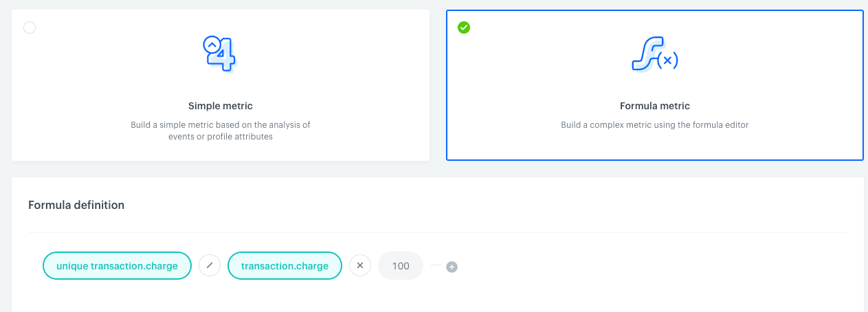868x312 pixels.
Task: Click the dash line before plus icon
Action: (436, 265)
